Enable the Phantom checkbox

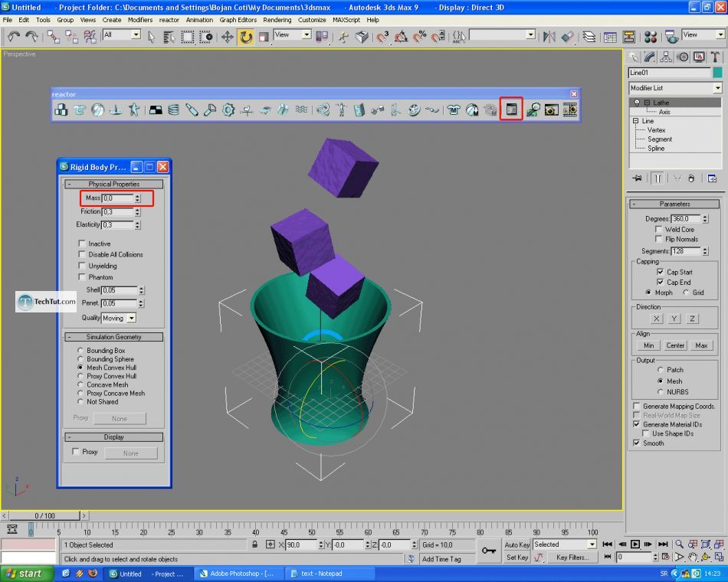click(82, 276)
